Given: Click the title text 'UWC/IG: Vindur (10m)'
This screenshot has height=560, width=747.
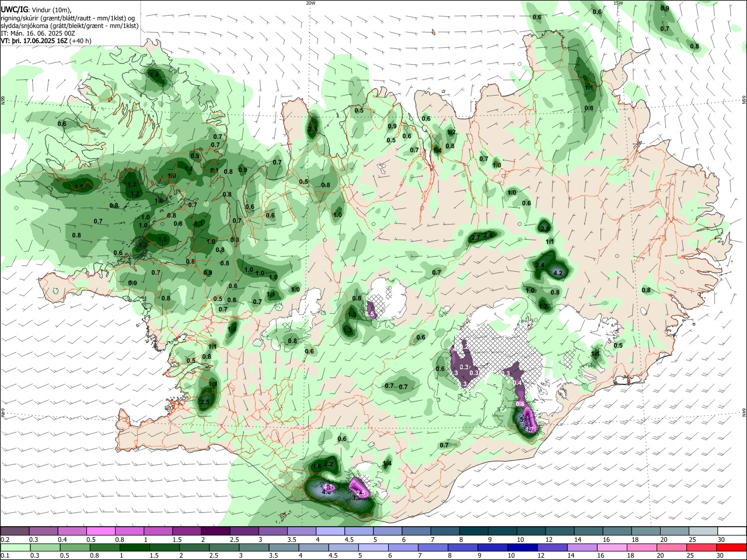Looking at the screenshot, I should click(36, 9).
